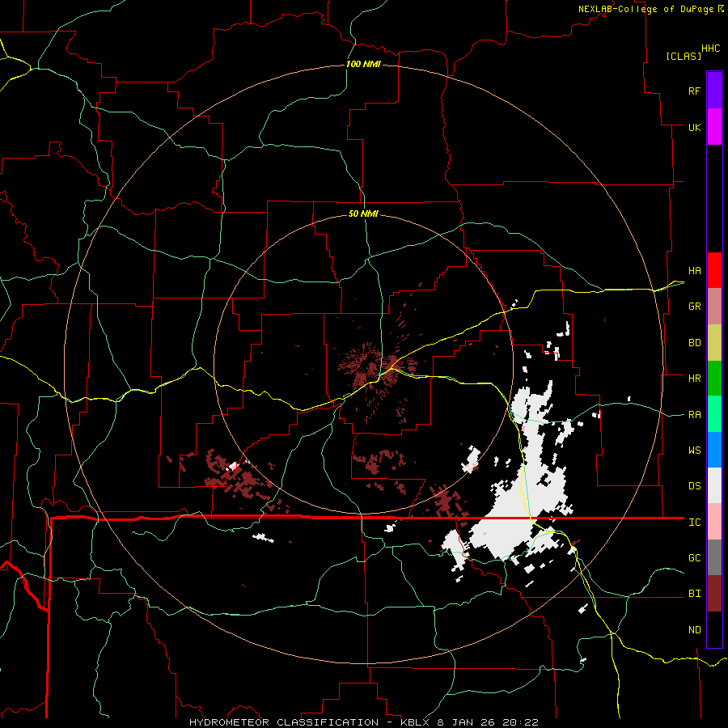This screenshot has width=728, height=728.
Task: Click the RF purple legend swatch
Action: (x=714, y=91)
